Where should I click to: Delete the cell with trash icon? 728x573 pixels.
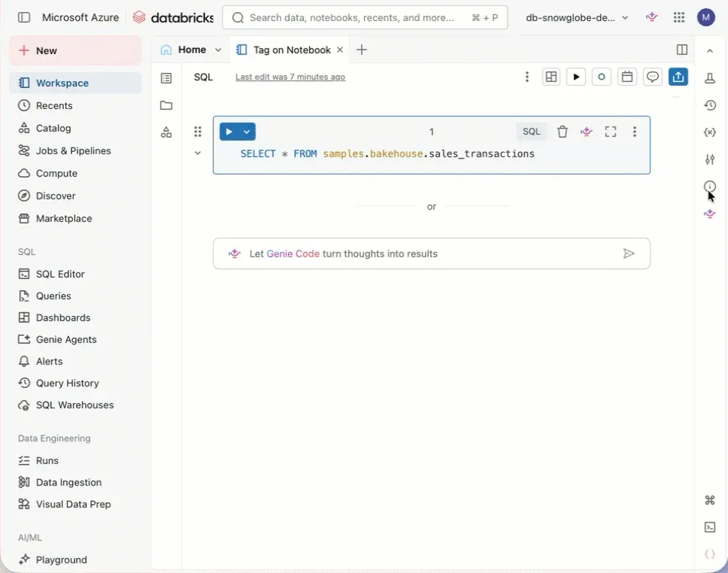[x=563, y=132]
